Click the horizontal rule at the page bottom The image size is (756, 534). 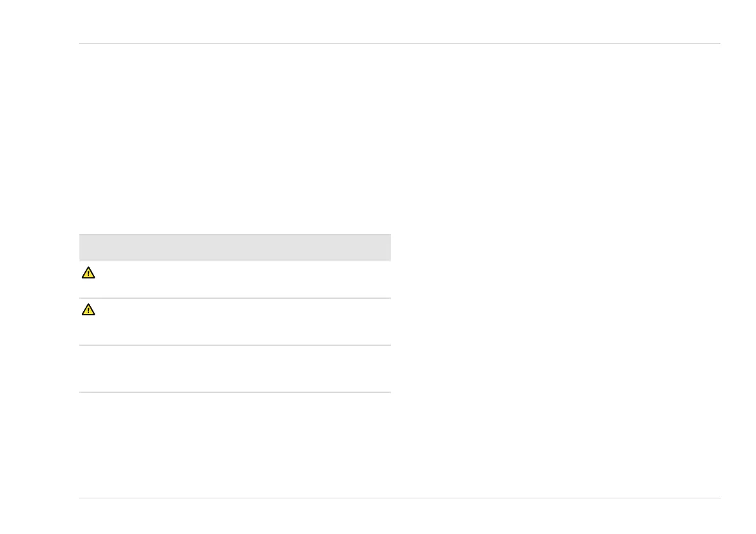click(400, 498)
